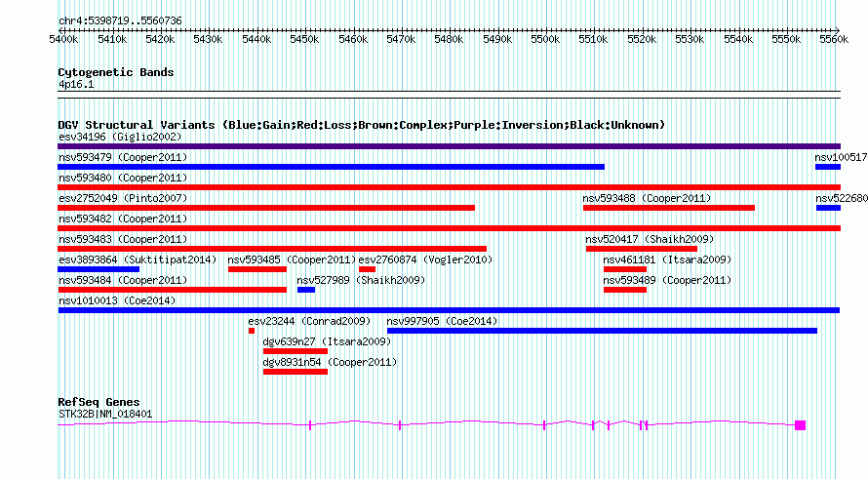
Task: Select the blue nsv593479 gain bar
Action: point(331,167)
